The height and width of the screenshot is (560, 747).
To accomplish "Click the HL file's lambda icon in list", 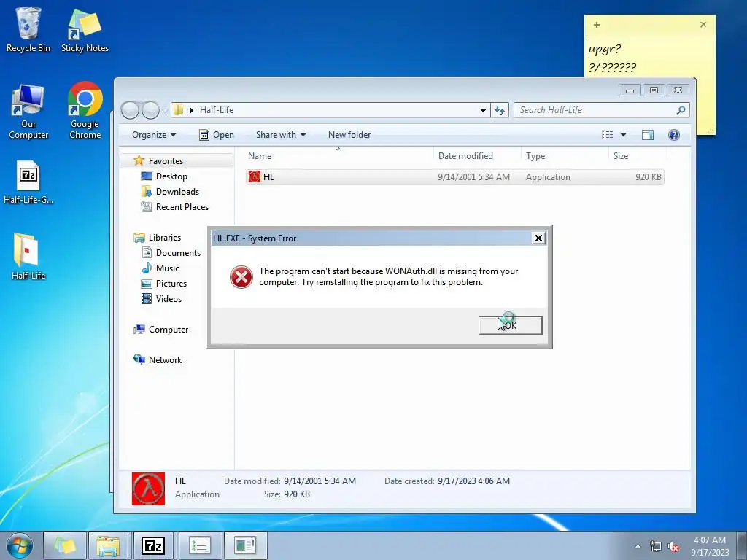I will click(255, 176).
